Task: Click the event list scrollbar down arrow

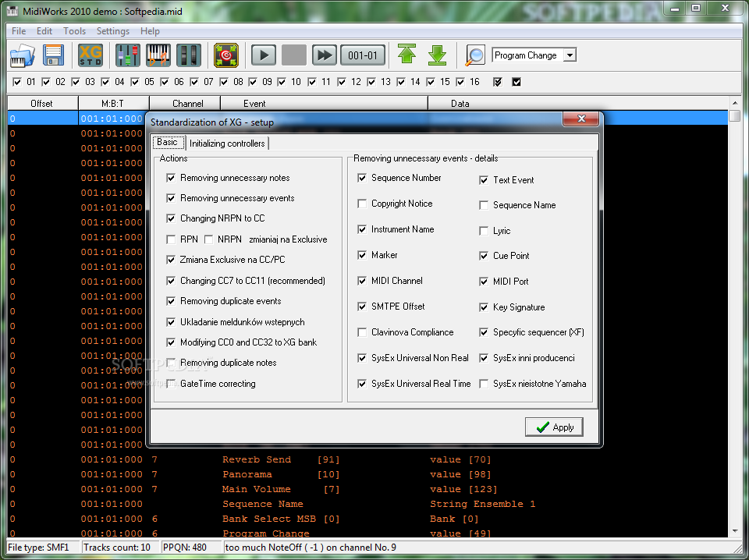Action: (735, 531)
